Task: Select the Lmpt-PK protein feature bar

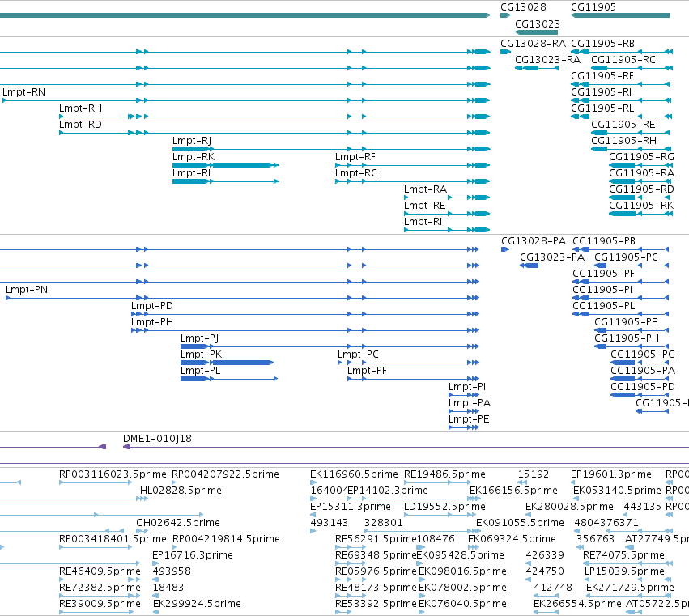Action: click(x=228, y=363)
